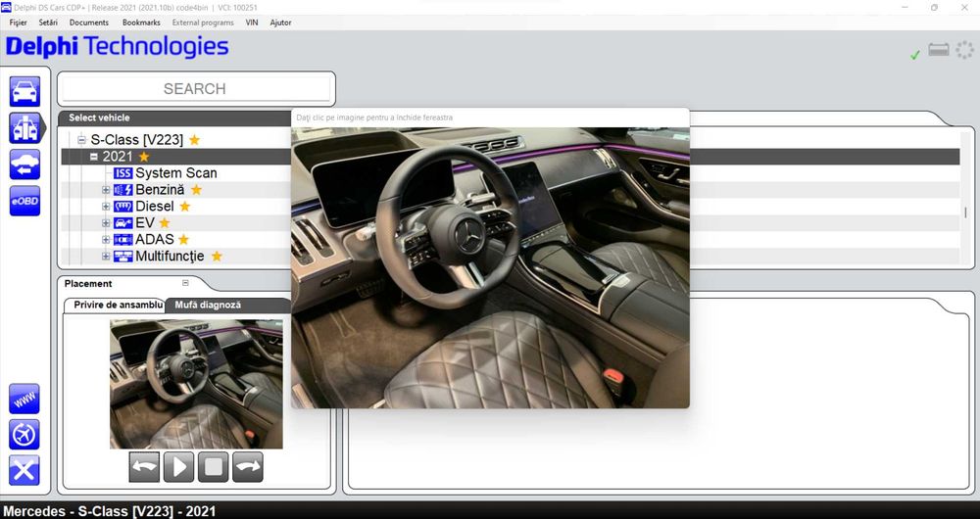This screenshot has height=519, width=980.
Task: Collapse the S-Class [V223] tree node
Action: pyautogui.click(x=81, y=140)
